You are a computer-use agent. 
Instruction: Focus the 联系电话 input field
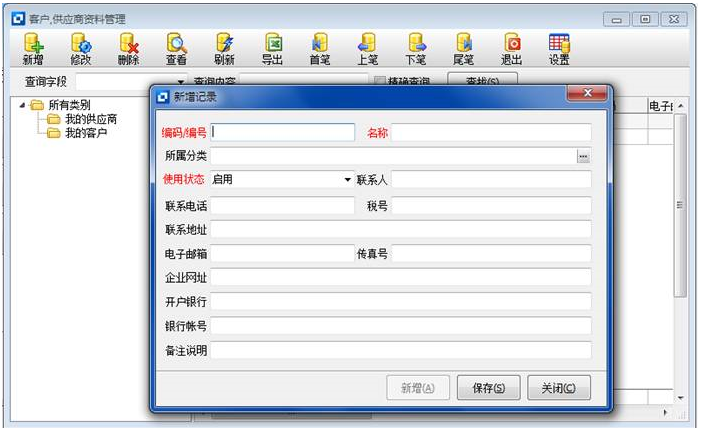tap(283, 206)
